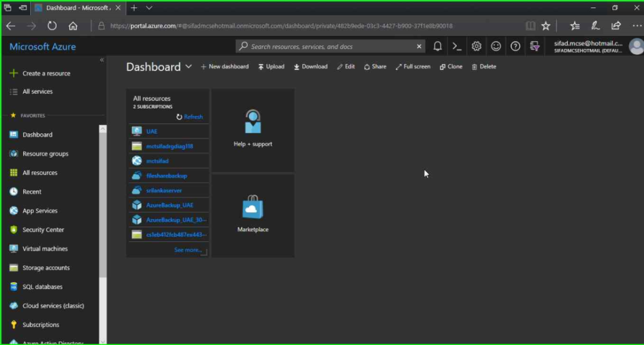Screen dimensions: 644x345
Task: Click the Security Center shield icon
Action: [14, 229]
